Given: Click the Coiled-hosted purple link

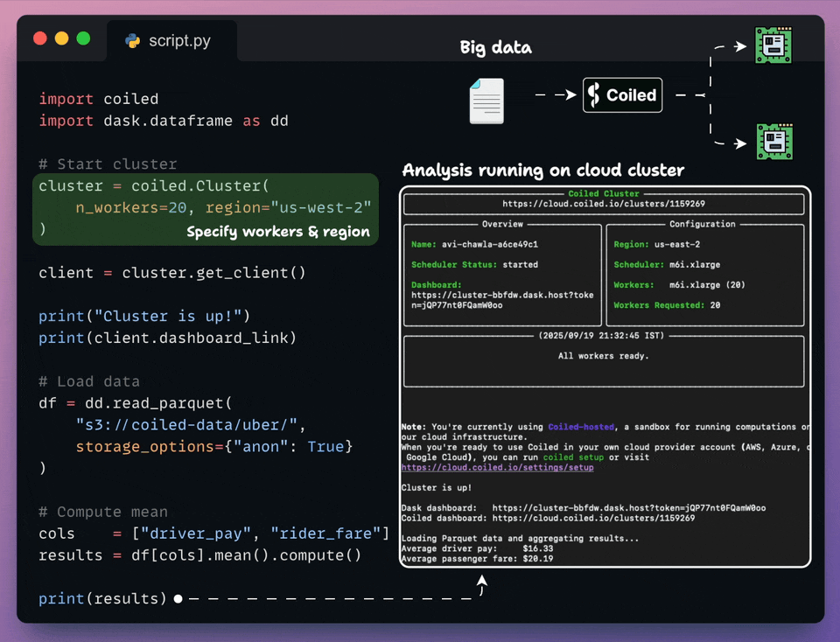Looking at the screenshot, I should tap(581, 427).
